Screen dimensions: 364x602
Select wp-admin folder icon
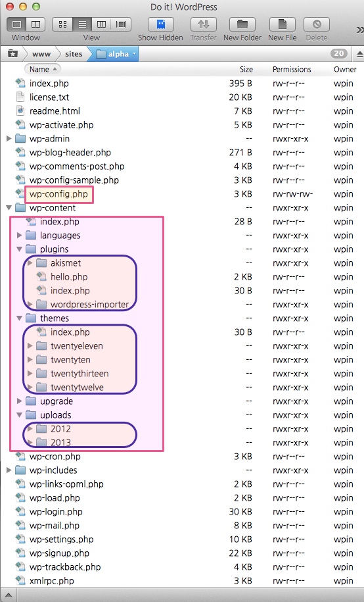20,139
